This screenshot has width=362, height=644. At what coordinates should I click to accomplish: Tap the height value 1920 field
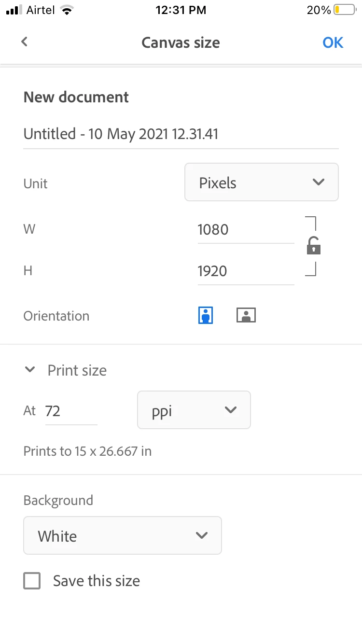pos(245,271)
